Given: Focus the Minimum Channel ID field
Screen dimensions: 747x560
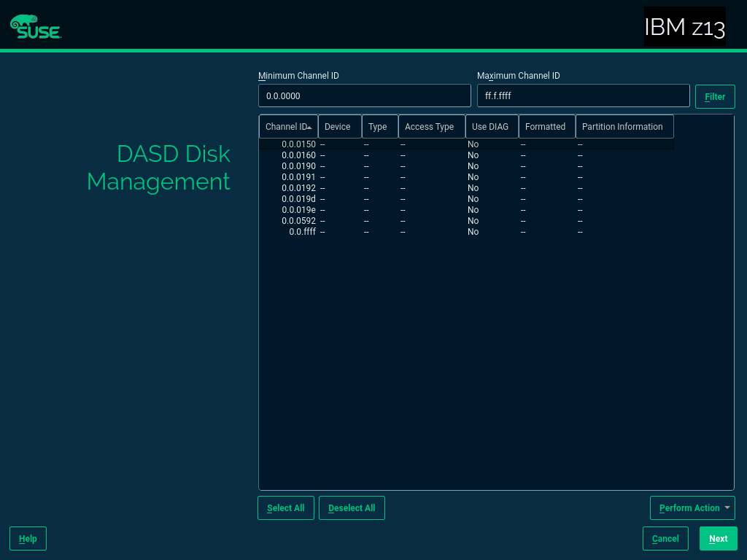Looking at the screenshot, I should [x=364, y=96].
